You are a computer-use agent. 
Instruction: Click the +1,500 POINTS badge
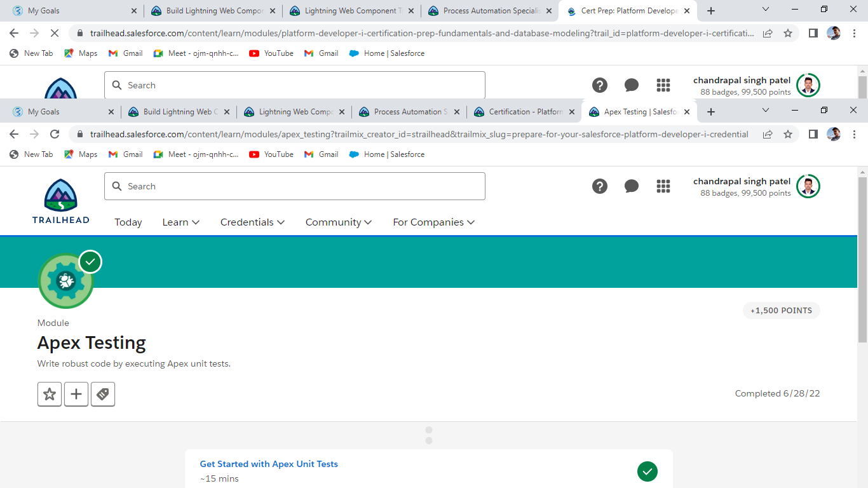click(782, 311)
